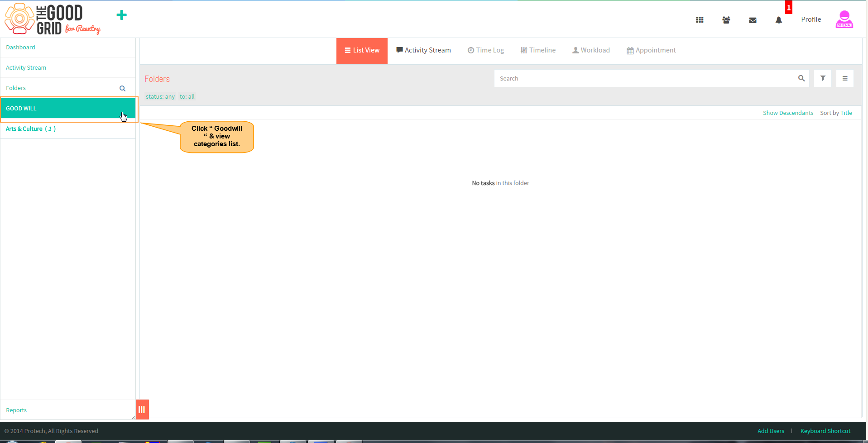Open the Arts & Culture category
868x443 pixels.
31,129
